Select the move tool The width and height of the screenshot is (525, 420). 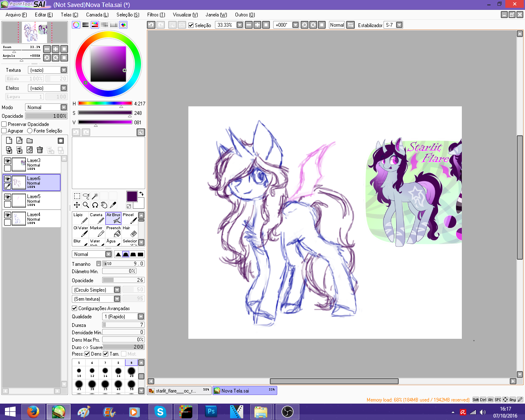[77, 205]
